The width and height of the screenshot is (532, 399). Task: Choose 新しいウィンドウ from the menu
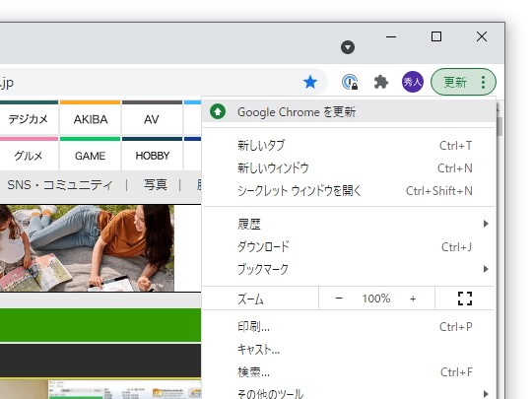pos(348,167)
